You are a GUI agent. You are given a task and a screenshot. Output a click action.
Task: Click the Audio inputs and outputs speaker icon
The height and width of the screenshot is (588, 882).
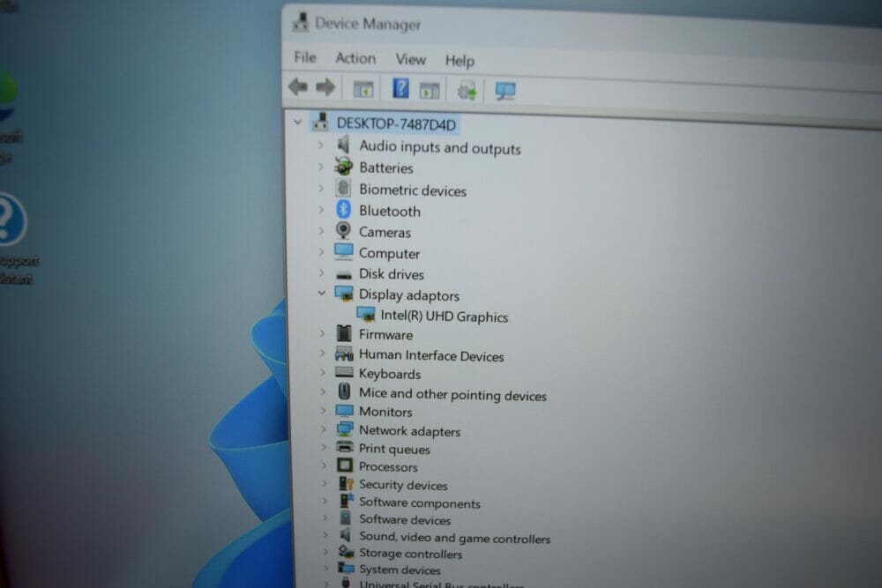[x=343, y=145]
